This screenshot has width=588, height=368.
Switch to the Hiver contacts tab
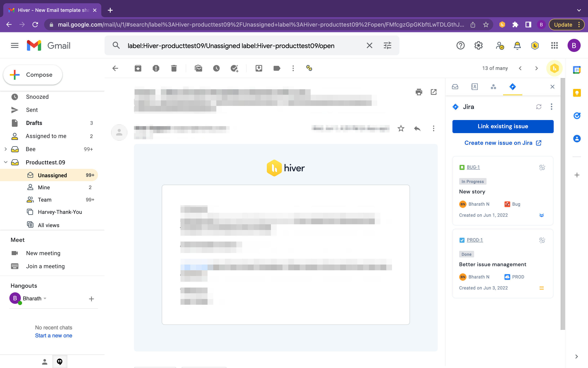tap(474, 87)
